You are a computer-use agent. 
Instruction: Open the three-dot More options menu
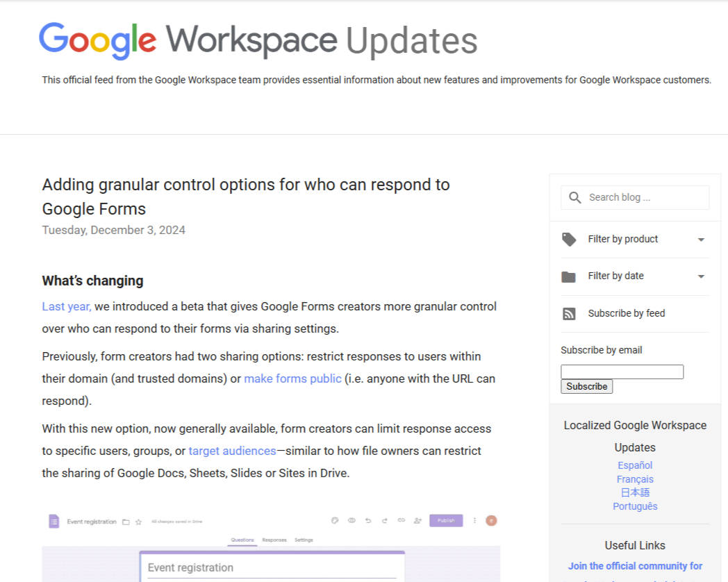pyautogui.click(x=474, y=520)
